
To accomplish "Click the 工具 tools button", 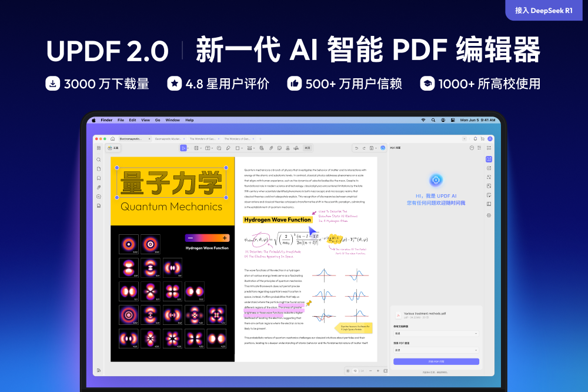I will [113, 148].
